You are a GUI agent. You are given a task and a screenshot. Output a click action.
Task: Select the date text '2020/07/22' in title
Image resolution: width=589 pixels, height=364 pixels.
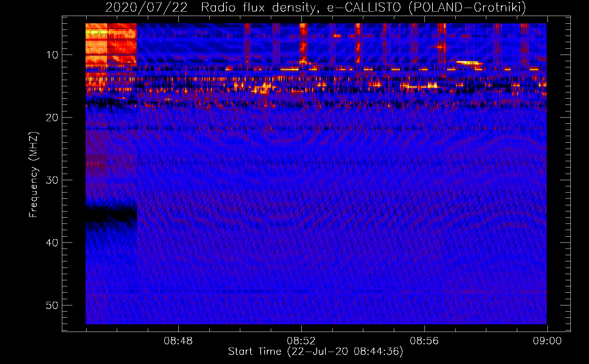(146, 8)
